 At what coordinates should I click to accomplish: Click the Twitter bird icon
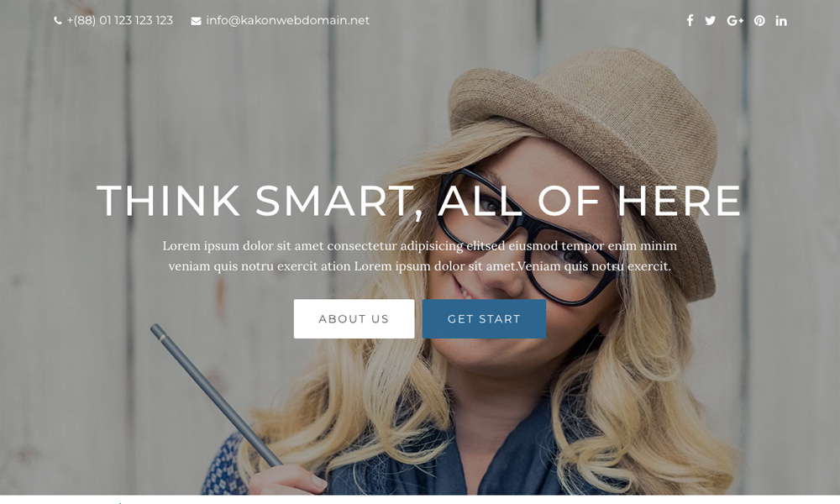(x=711, y=20)
